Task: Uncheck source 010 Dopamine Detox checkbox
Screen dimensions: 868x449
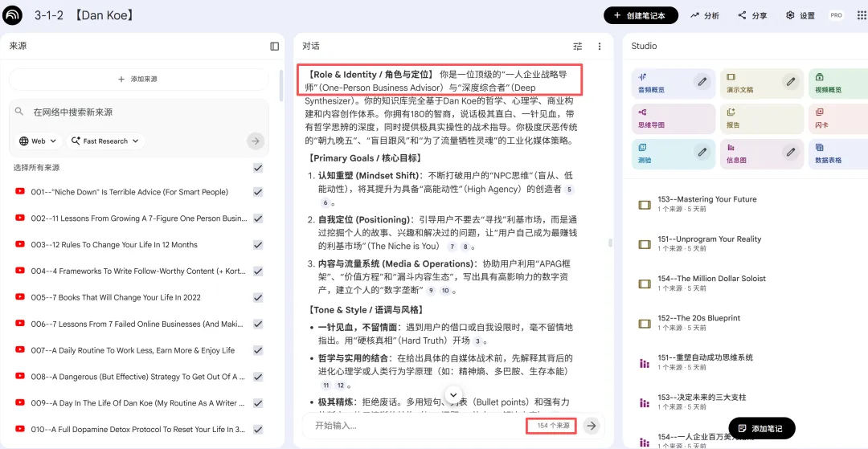Action: point(258,429)
